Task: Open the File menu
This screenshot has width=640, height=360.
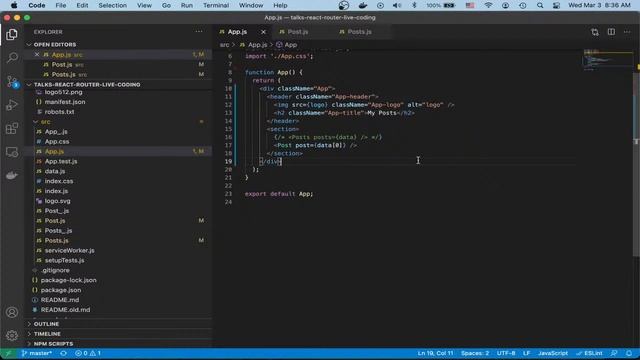Action: click(61, 5)
